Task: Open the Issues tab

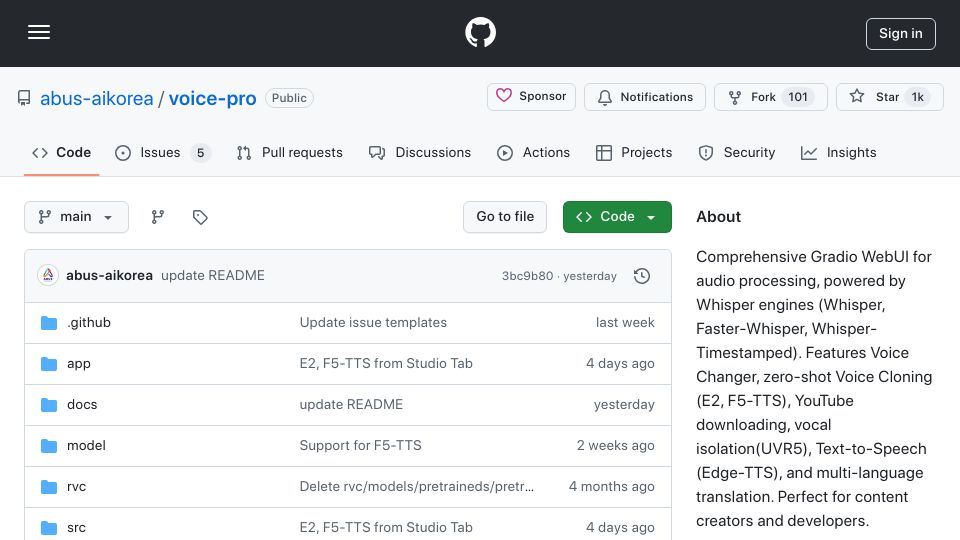Action: 163,152
